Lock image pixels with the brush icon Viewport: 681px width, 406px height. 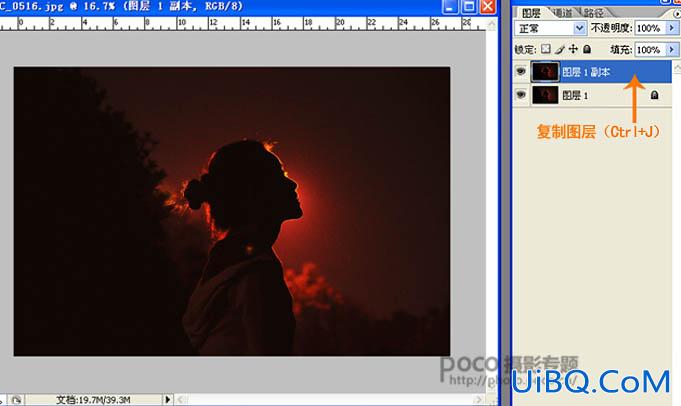560,50
